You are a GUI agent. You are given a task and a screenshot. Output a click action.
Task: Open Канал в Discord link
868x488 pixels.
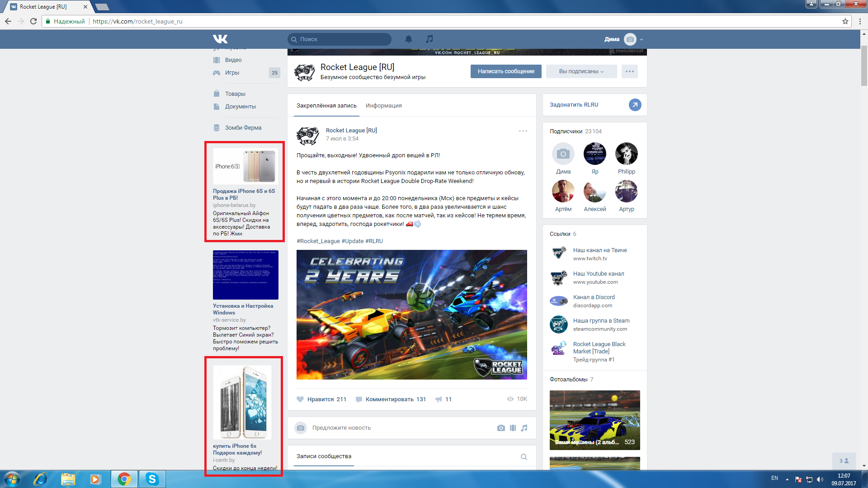[594, 297]
